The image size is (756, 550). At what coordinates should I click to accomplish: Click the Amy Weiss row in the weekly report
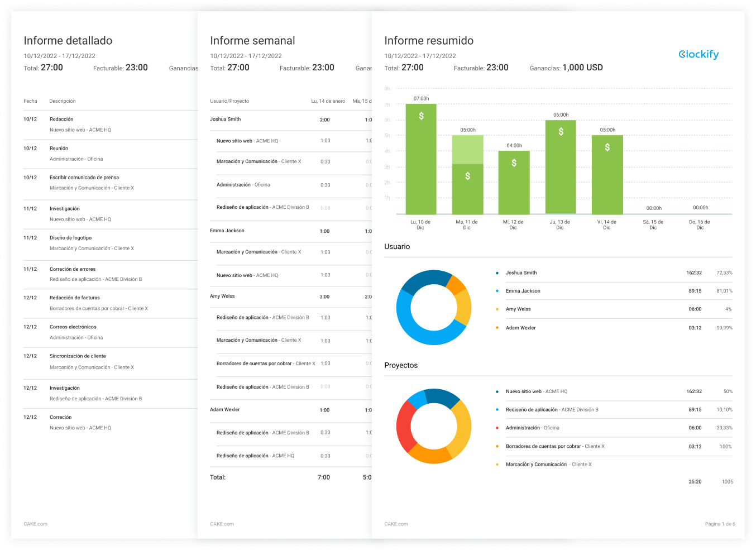[x=290, y=296]
